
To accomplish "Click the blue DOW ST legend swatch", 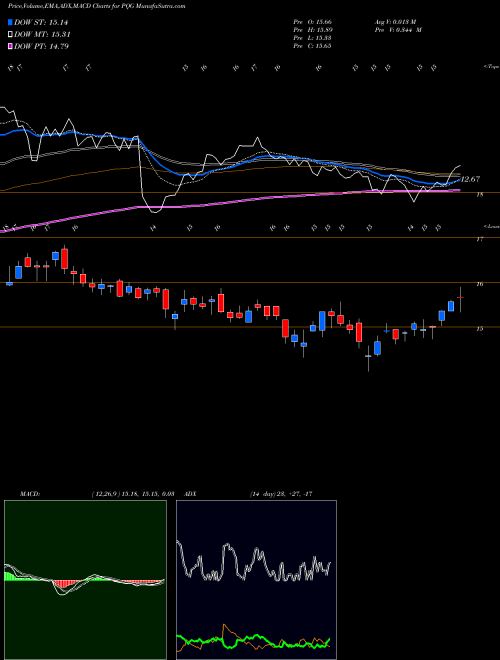I will pos(10,22).
